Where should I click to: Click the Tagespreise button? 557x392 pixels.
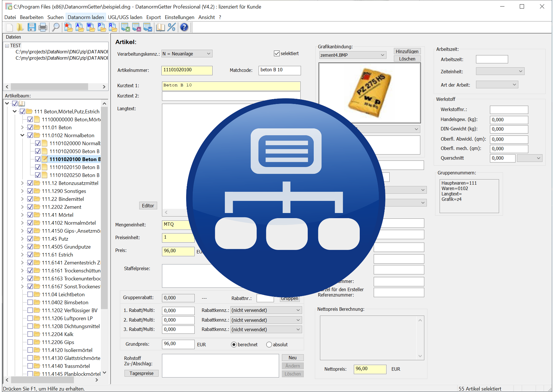point(142,373)
